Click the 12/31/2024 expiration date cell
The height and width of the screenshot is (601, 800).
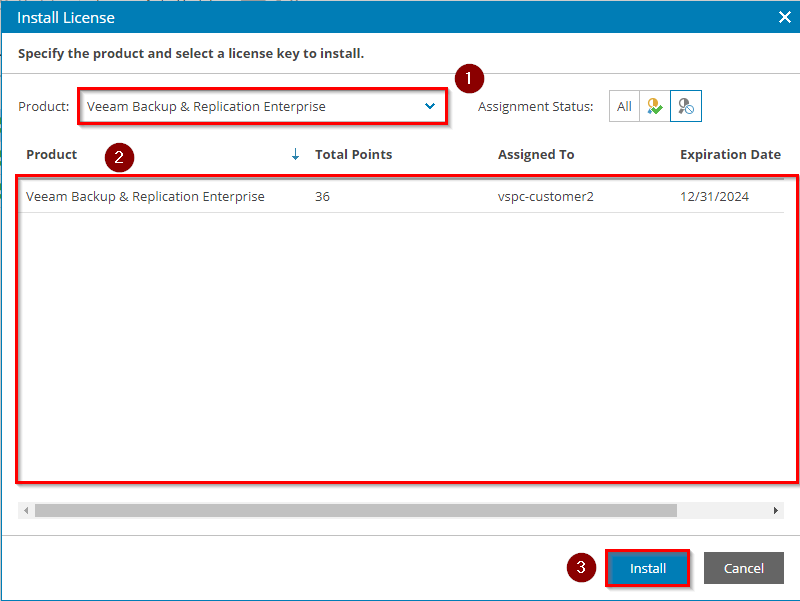714,196
